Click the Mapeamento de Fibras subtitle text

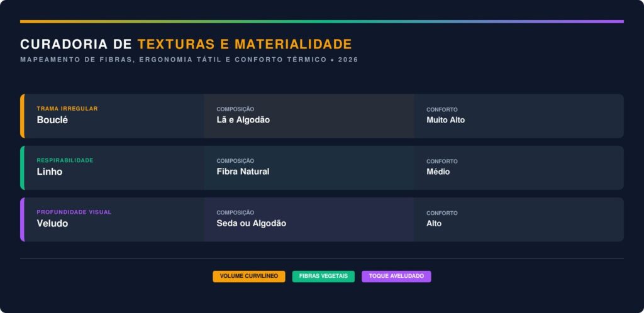pos(189,60)
